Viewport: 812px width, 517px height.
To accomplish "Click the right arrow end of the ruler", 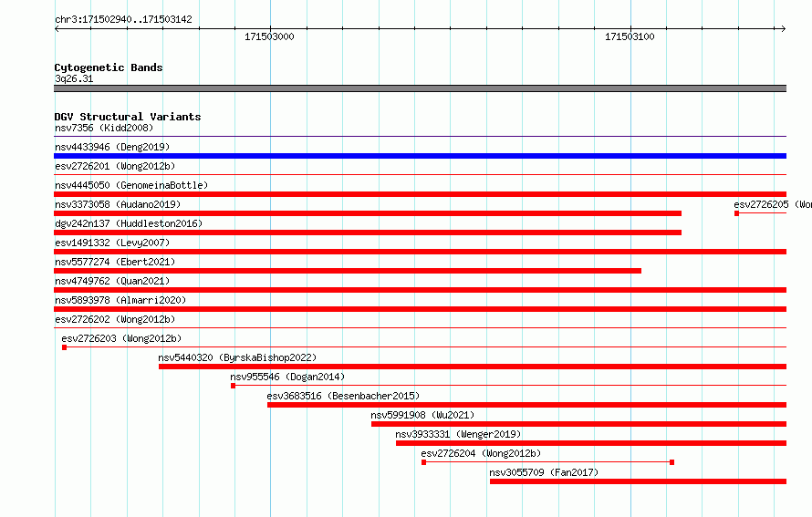I will 784,28.
